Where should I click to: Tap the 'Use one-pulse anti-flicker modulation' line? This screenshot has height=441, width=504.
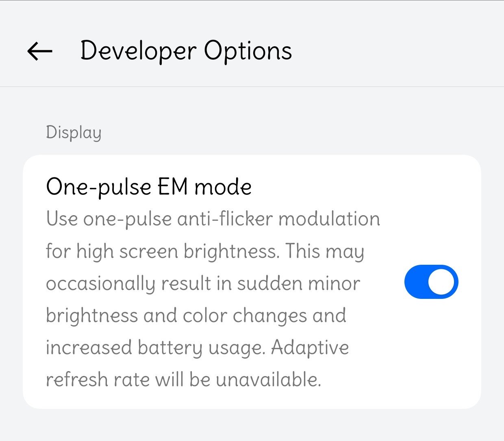coord(213,219)
